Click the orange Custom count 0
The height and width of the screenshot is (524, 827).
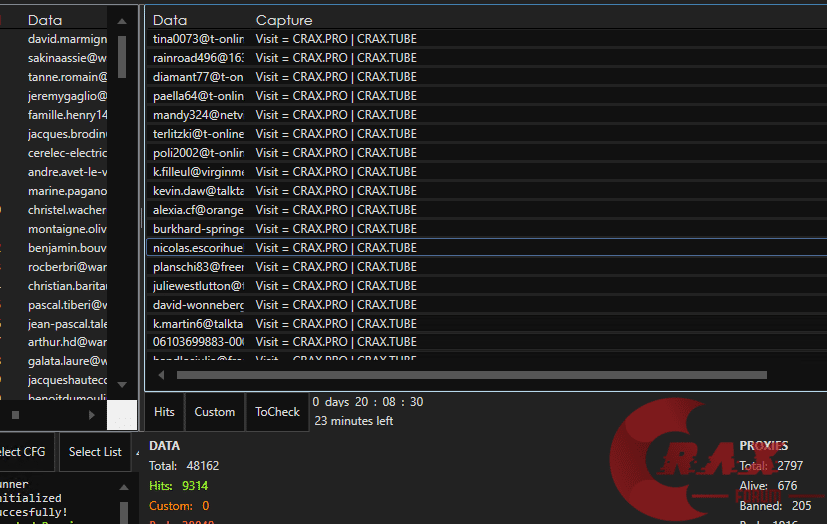(x=206, y=506)
